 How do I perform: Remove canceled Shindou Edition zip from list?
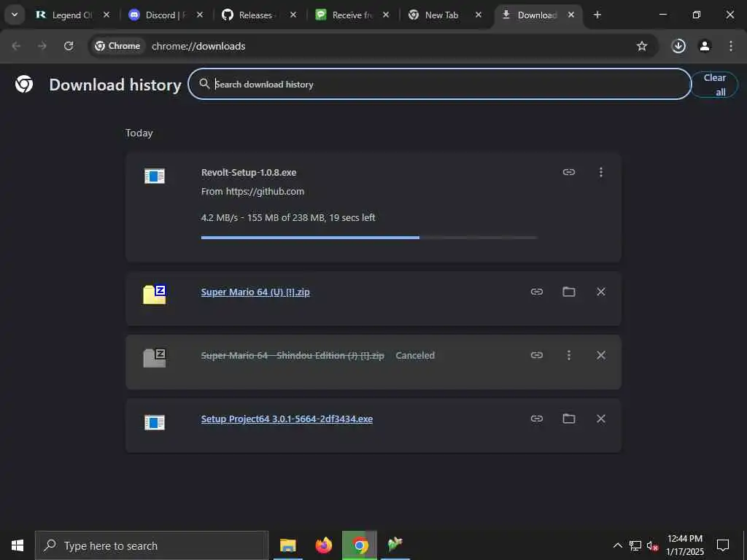(x=601, y=355)
